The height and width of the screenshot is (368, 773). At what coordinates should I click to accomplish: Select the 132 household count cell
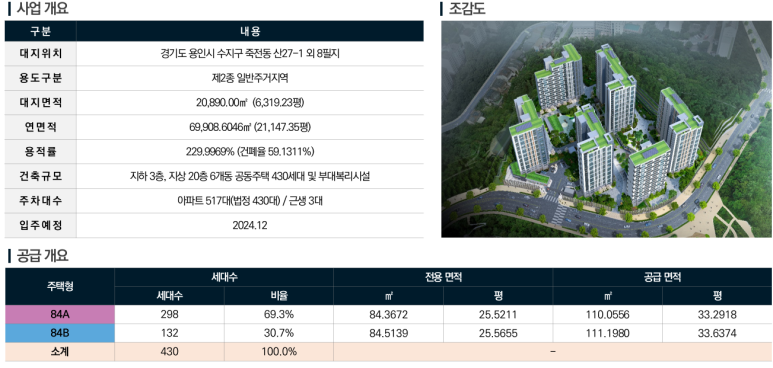170,333
